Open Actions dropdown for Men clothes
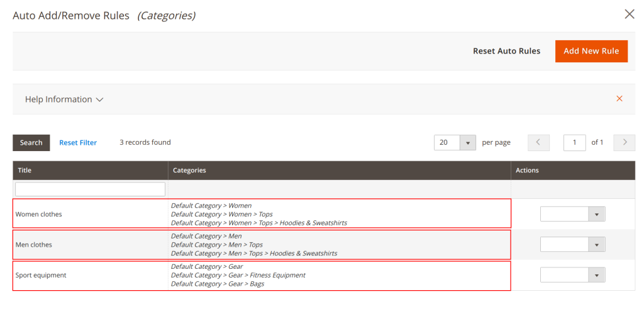 (572, 244)
